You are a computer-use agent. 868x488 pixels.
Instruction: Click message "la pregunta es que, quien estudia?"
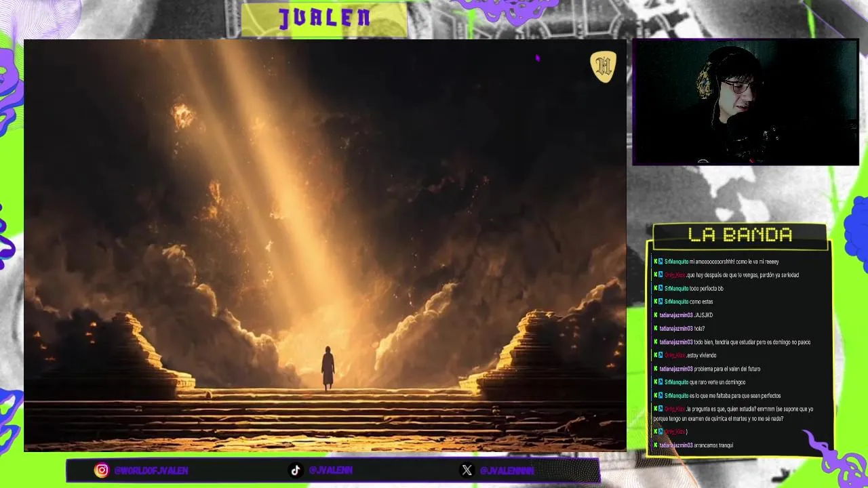[734, 413]
